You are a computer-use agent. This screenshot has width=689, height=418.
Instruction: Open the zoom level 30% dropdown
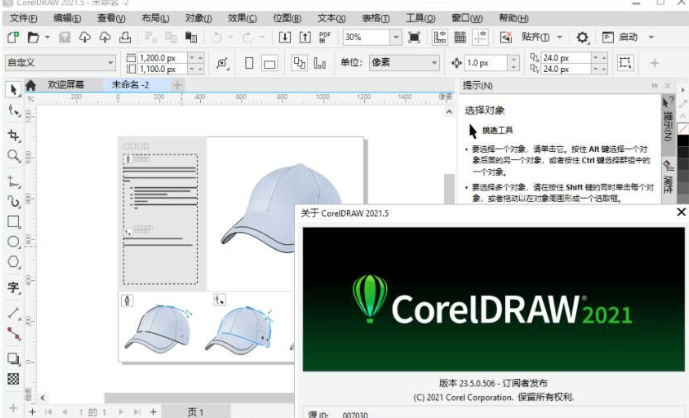tap(396, 37)
